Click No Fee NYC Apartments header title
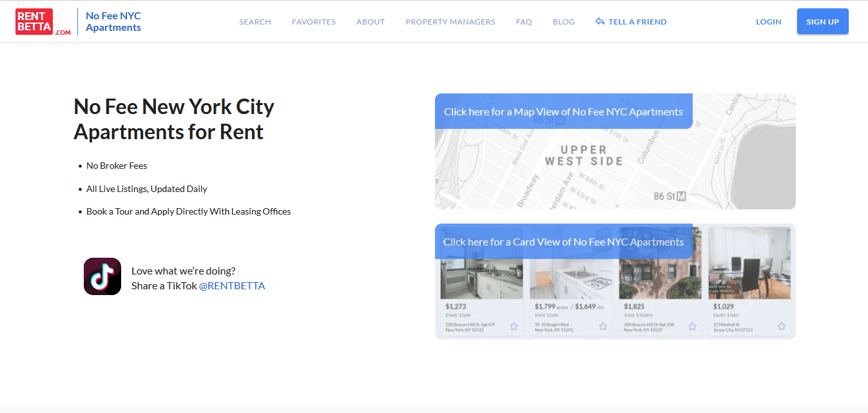The width and height of the screenshot is (868, 413). pos(113,21)
